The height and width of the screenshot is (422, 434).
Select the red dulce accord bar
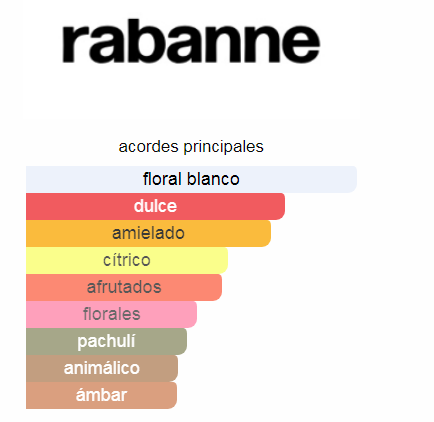tap(155, 206)
